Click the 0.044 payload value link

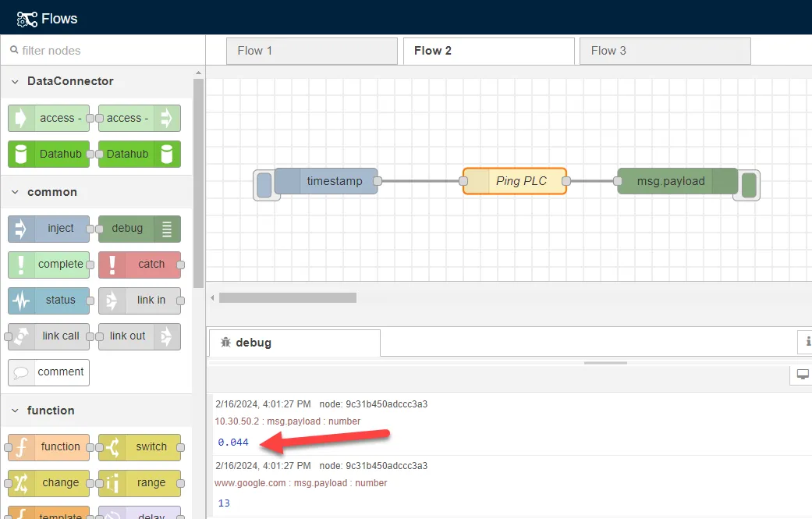[x=232, y=442]
